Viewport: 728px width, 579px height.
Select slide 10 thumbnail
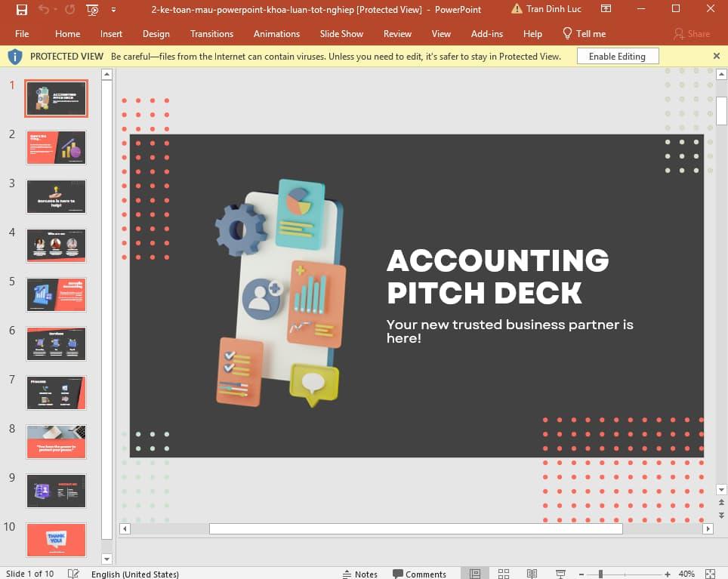[56, 539]
